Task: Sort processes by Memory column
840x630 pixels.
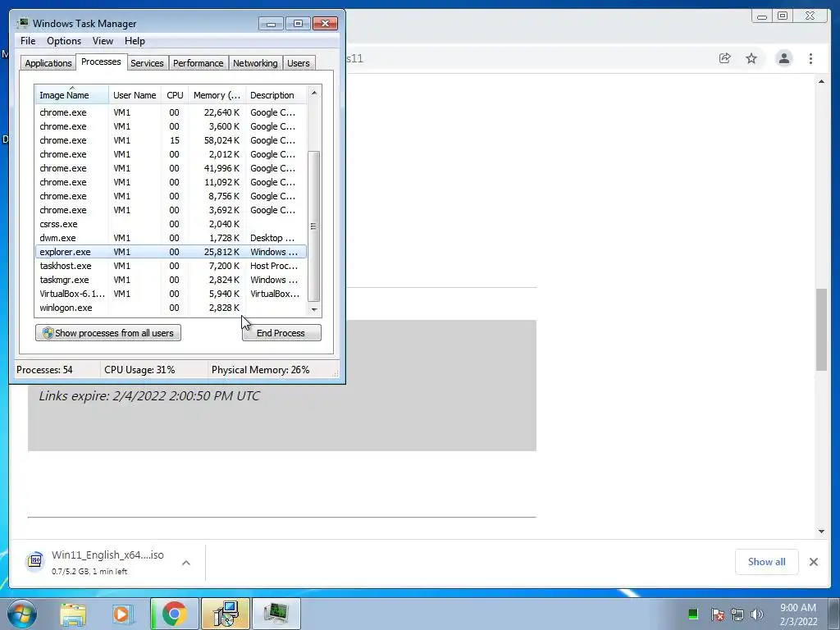Action: pos(217,95)
